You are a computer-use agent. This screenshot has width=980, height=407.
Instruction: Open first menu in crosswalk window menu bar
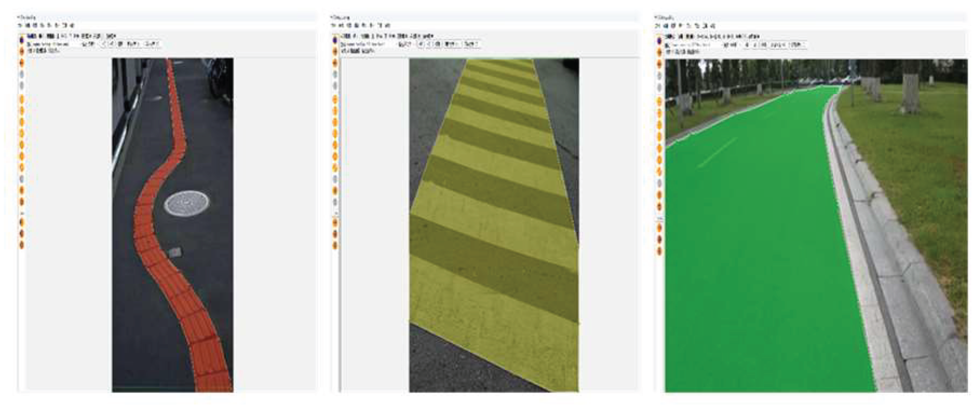(x=334, y=25)
